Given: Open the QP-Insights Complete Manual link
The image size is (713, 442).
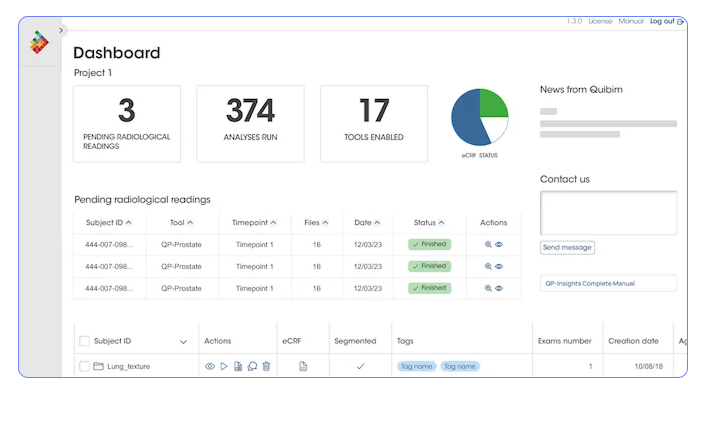Looking at the screenshot, I should [608, 283].
